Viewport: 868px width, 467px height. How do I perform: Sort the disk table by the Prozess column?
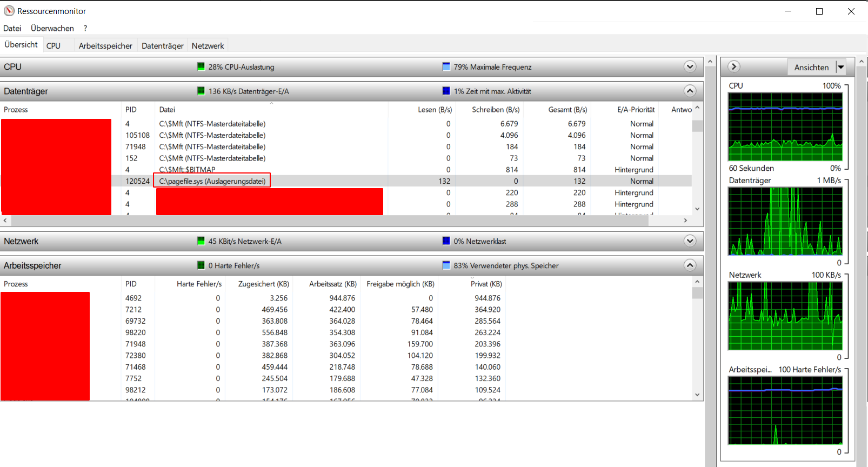[x=61, y=109]
